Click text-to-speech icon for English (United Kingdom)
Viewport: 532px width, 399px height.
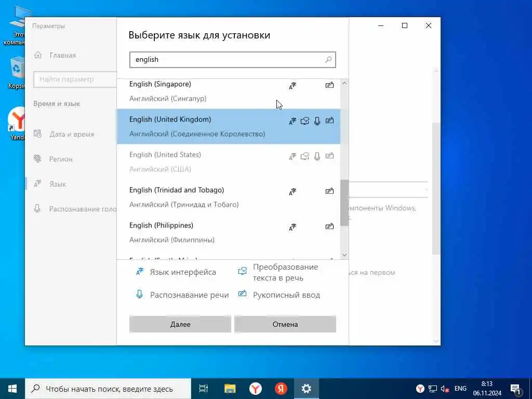(x=304, y=121)
